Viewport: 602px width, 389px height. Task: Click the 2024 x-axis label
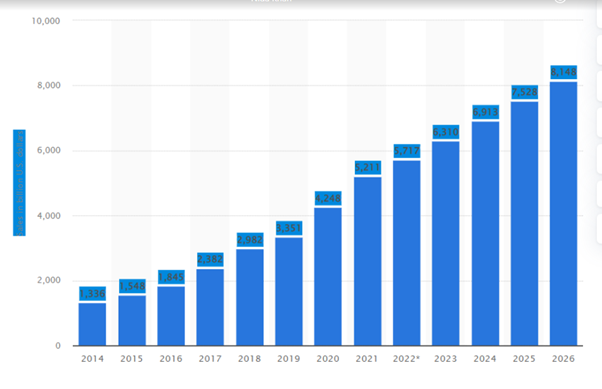pyautogui.click(x=485, y=359)
